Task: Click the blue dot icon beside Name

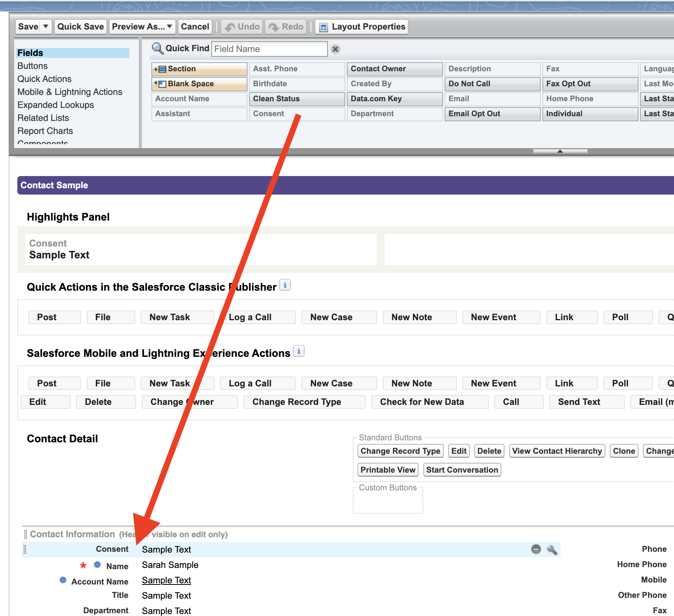Action: click(x=97, y=565)
